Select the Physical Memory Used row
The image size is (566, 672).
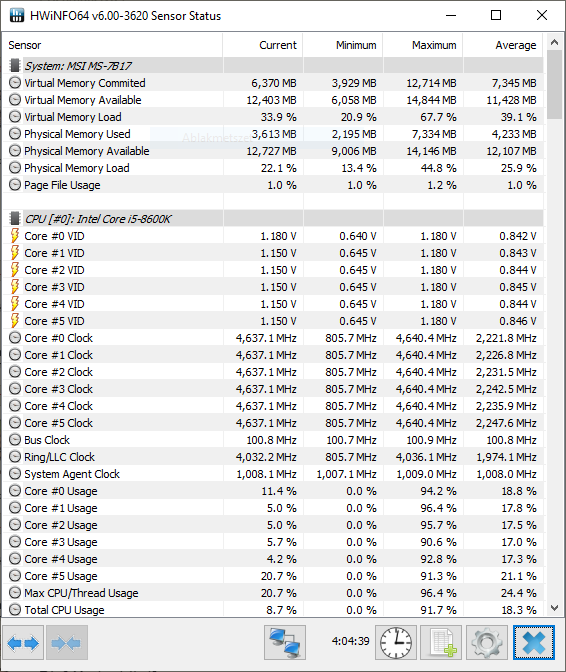(x=273, y=134)
